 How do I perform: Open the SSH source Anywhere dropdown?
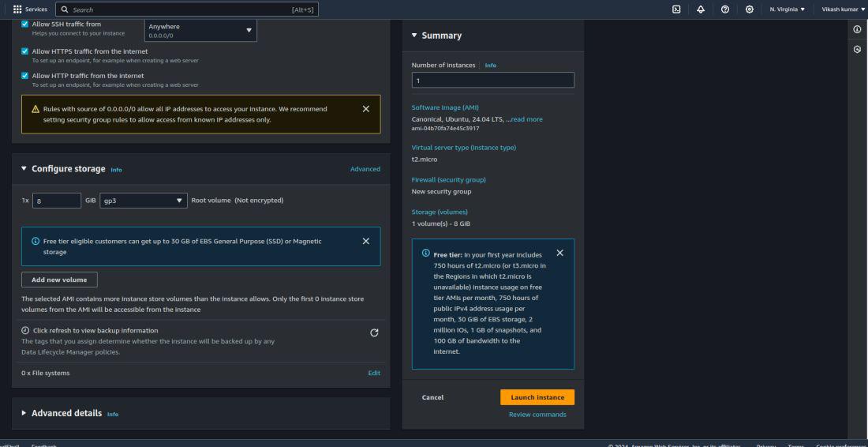tap(200, 30)
